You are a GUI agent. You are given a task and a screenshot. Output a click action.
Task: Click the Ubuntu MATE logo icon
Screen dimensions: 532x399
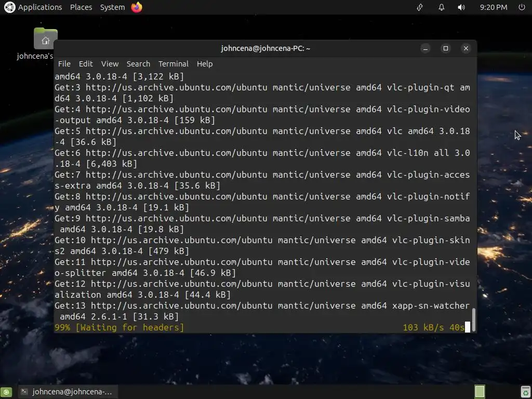point(9,7)
